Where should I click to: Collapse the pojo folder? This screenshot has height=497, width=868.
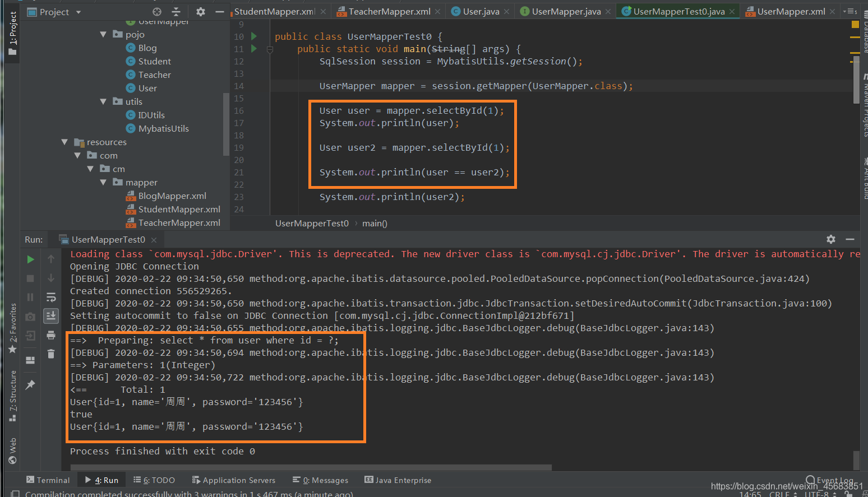click(x=103, y=35)
